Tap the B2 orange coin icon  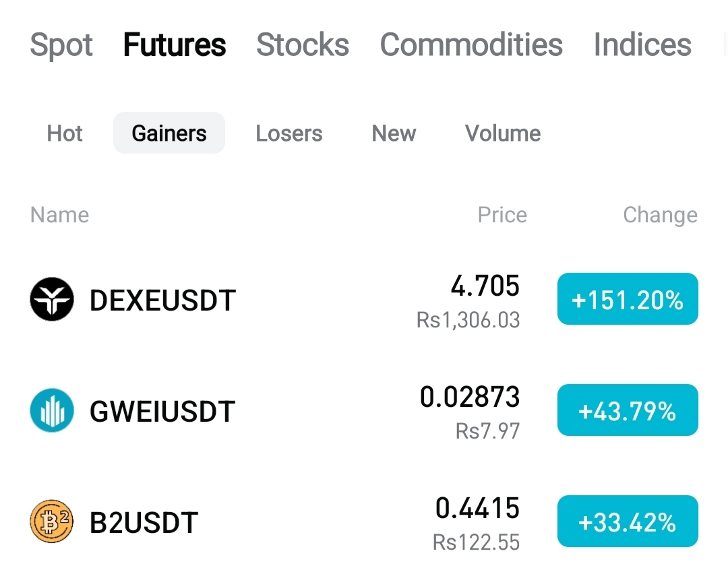click(x=52, y=521)
